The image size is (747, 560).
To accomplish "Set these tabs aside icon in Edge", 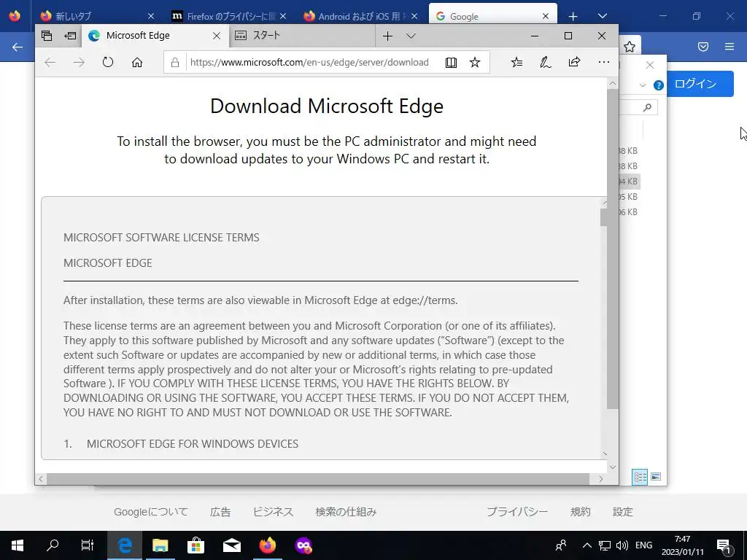I will (x=70, y=36).
